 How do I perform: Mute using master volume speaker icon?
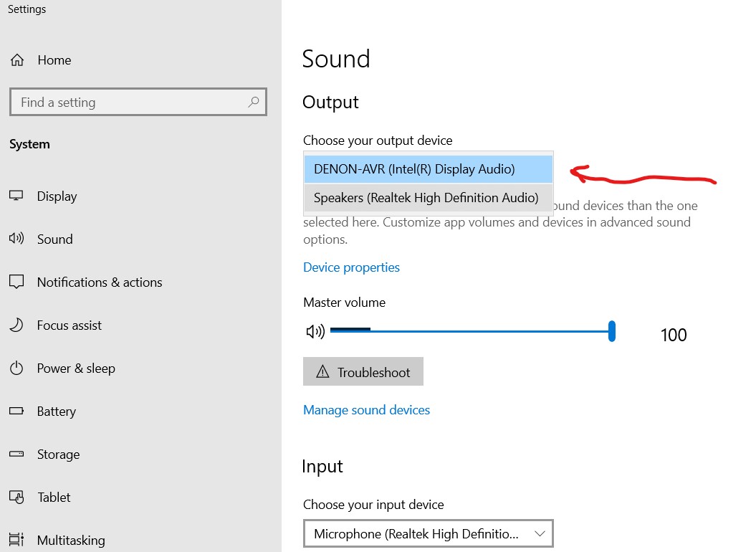[x=316, y=331]
